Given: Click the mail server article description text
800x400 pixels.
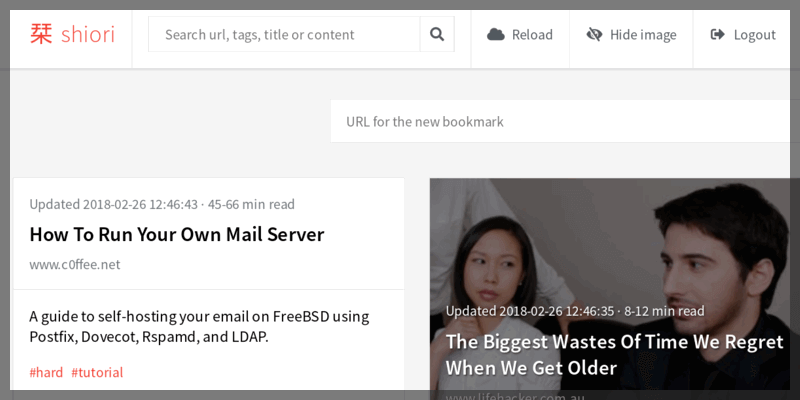Looking at the screenshot, I should (x=199, y=326).
